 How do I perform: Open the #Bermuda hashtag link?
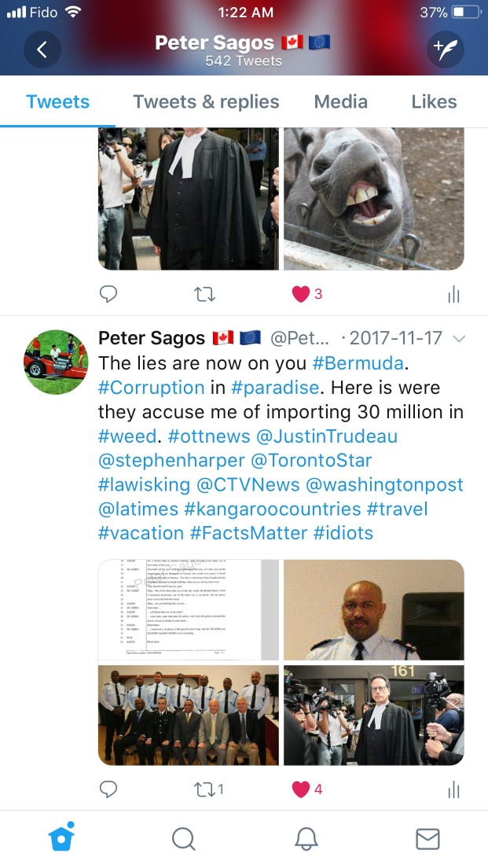[358, 363]
